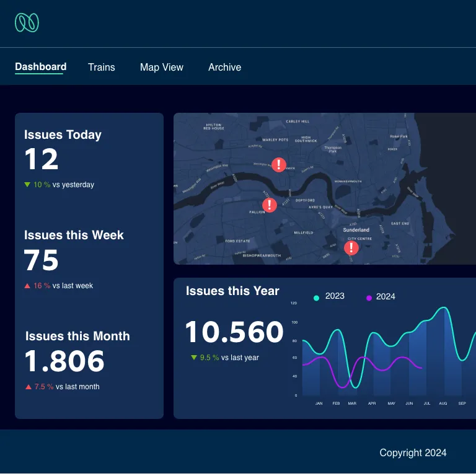Image resolution: width=476 pixels, height=476 pixels.
Task: Click red up arrow under Issues this Week
Action: click(27, 286)
